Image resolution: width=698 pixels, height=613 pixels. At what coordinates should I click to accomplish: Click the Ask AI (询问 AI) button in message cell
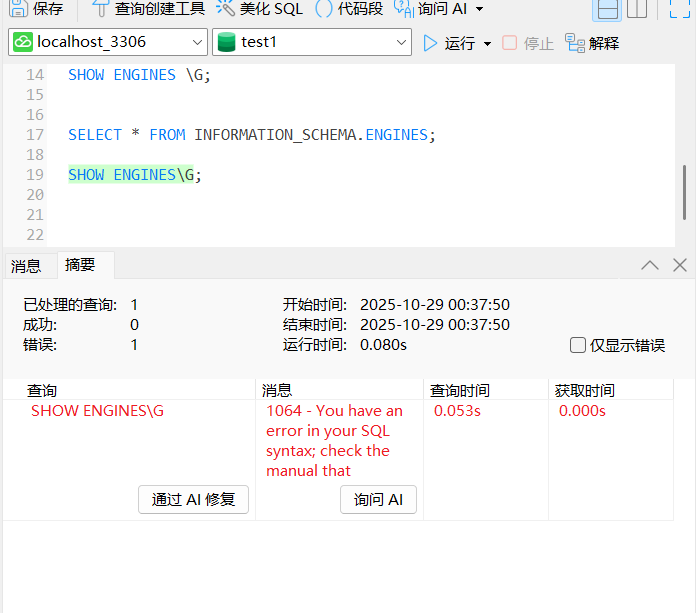pyautogui.click(x=378, y=499)
